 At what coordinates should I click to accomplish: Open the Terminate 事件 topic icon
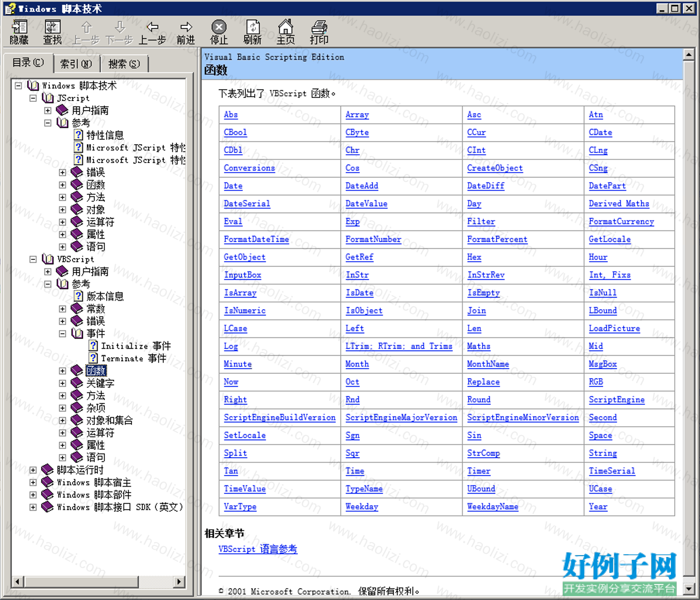(x=93, y=358)
